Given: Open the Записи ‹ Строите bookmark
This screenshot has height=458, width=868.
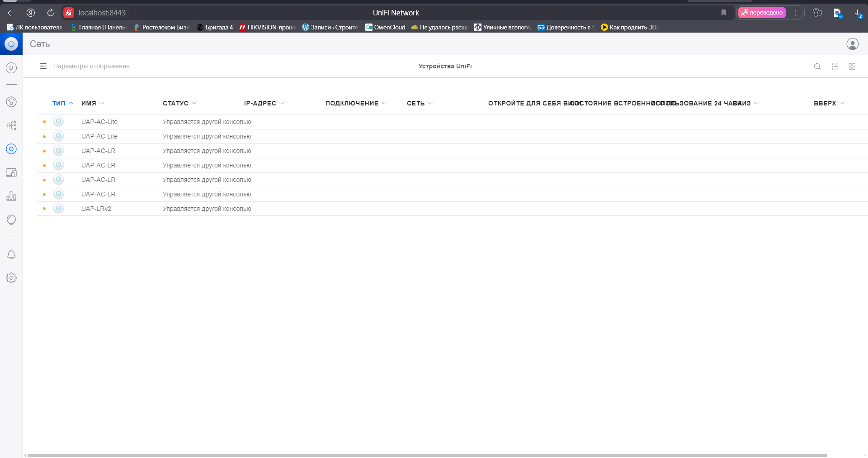Looking at the screenshot, I should coord(330,27).
